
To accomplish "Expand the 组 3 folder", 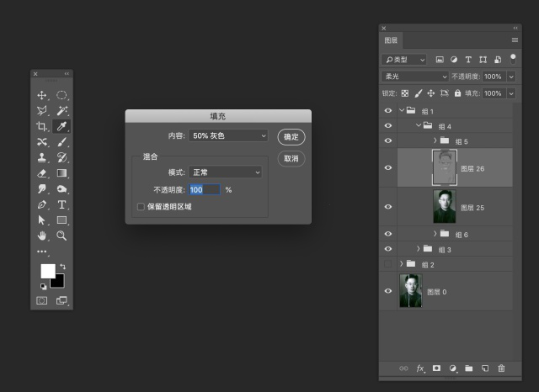I will tap(419, 249).
